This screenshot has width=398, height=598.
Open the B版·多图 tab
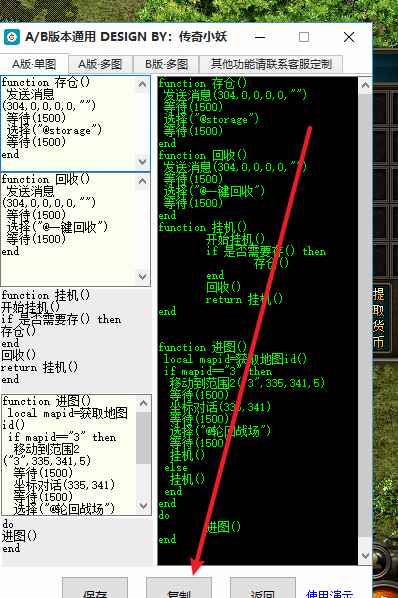pos(166,64)
